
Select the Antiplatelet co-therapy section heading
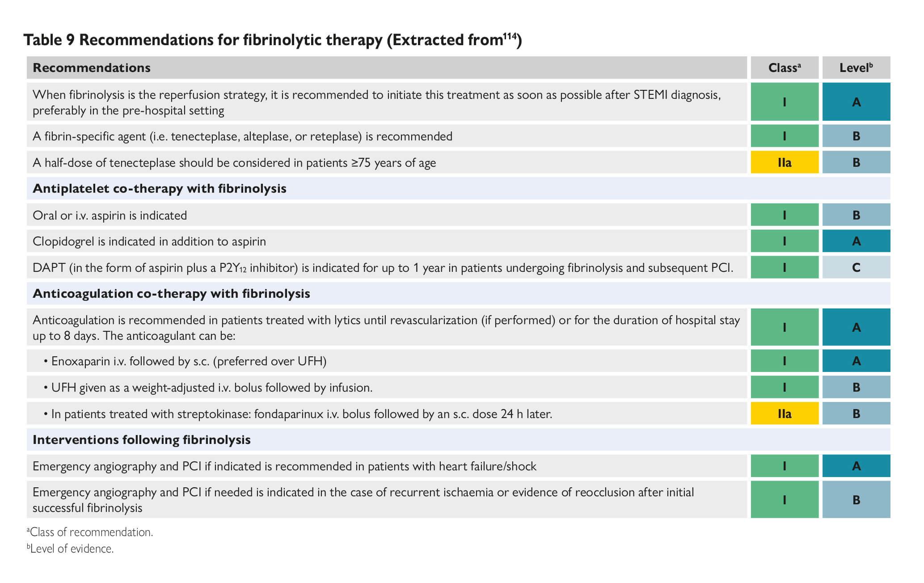coord(159,189)
